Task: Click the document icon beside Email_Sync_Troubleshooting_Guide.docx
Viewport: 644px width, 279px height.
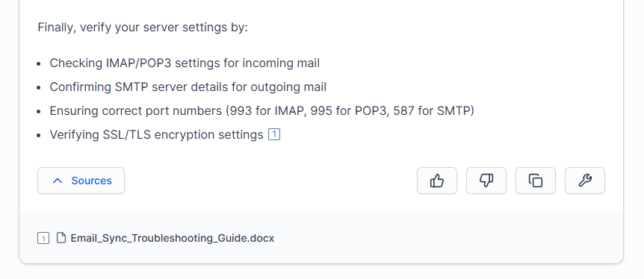Action: pyautogui.click(x=61, y=238)
